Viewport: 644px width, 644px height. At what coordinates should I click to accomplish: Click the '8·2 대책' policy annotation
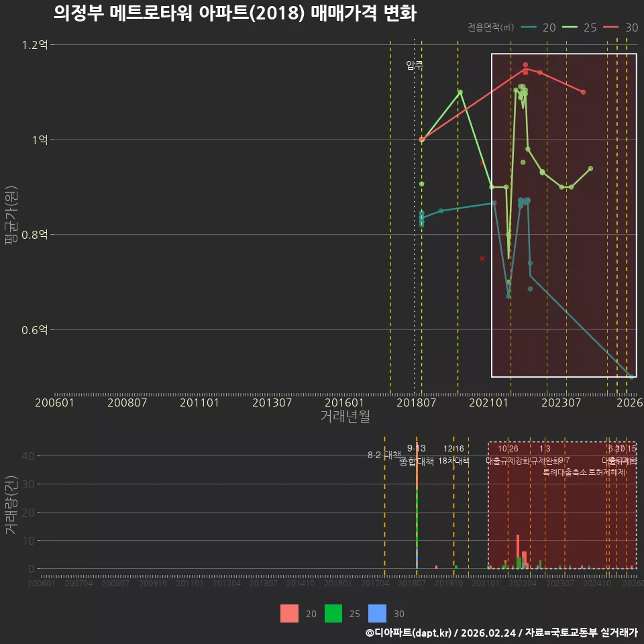pos(384,455)
